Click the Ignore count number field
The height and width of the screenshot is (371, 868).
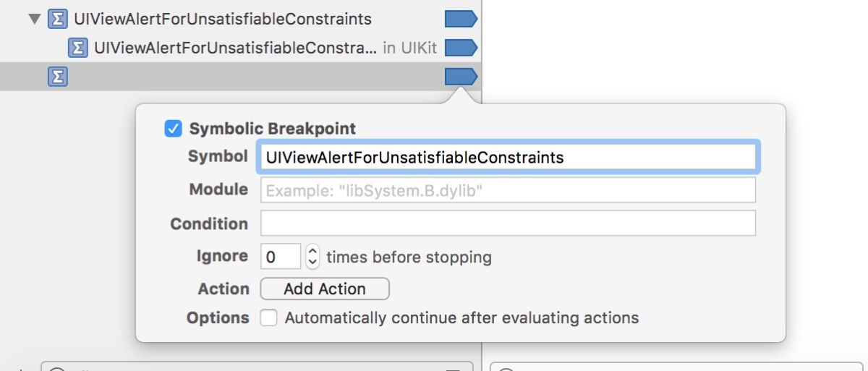point(280,257)
